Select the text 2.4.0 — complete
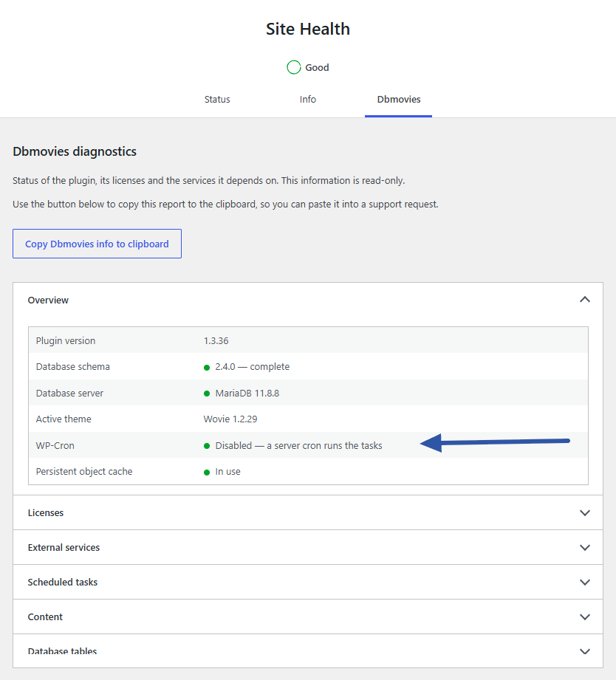The image size is (616, 680). (253, 367)
